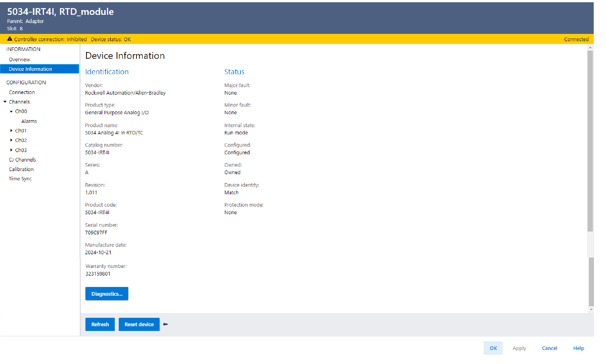
Task: Click the Diagnostics... button
Action: click(107, 294)
